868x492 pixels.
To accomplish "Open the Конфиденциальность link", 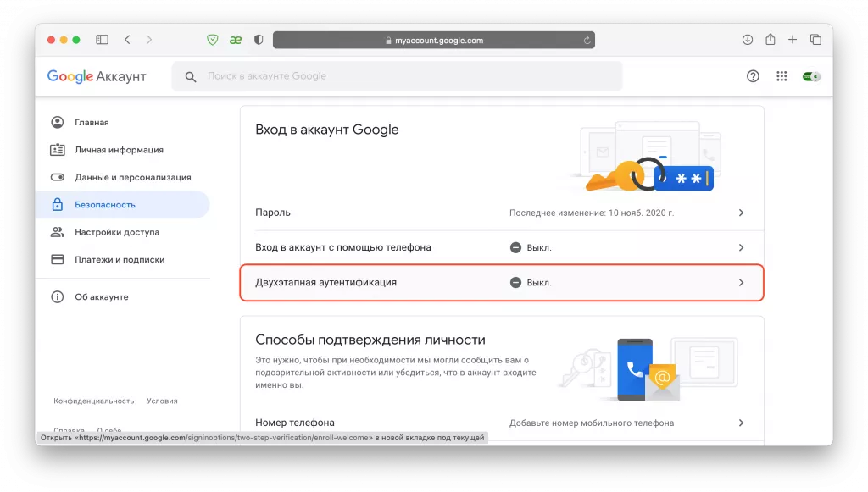I will (x=92, y=401).
